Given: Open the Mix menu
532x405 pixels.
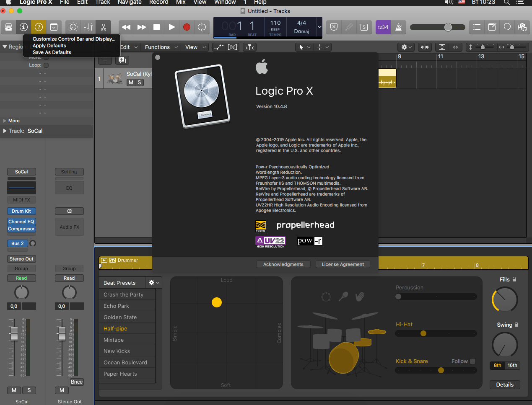Looking at the screenshot, I should click(x=181, y=3).
